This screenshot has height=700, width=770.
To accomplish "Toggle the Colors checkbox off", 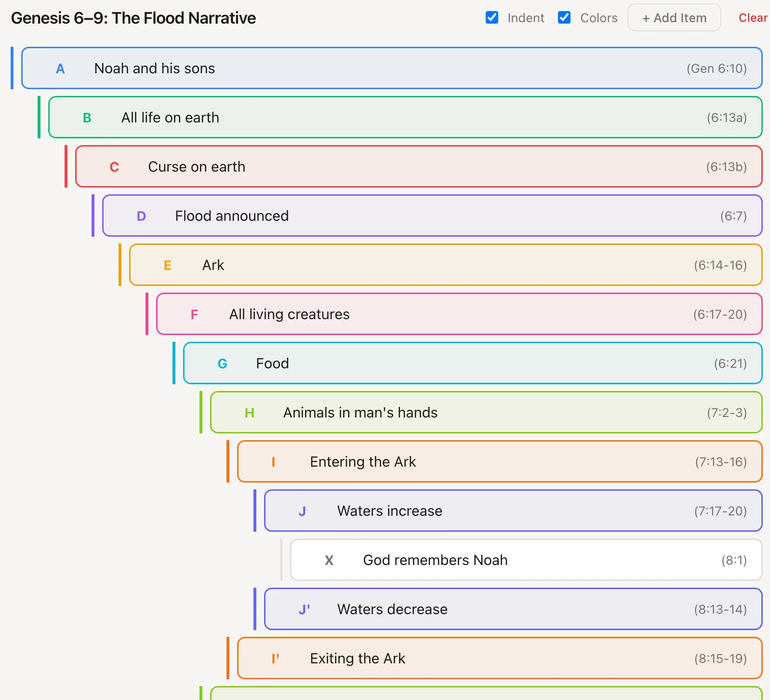I will (x=564, y=18).
